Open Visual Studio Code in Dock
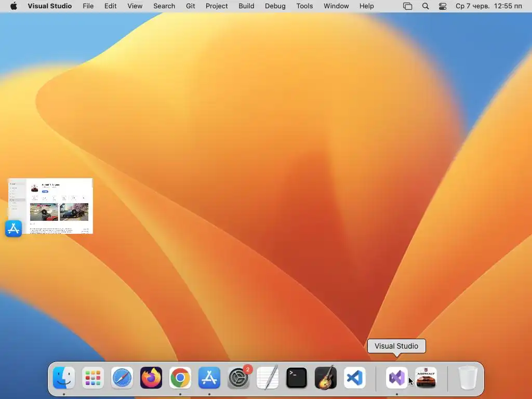 (x=355, y=378)
